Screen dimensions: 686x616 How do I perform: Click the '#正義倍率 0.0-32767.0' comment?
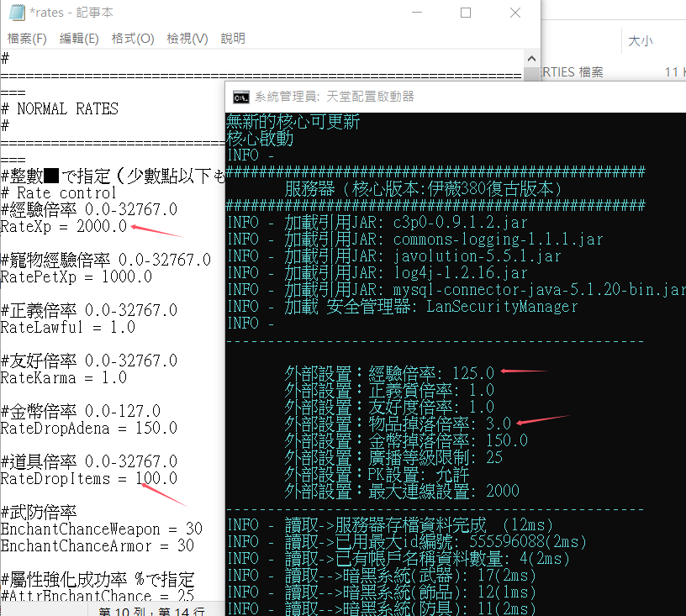(x=89, y=310)
